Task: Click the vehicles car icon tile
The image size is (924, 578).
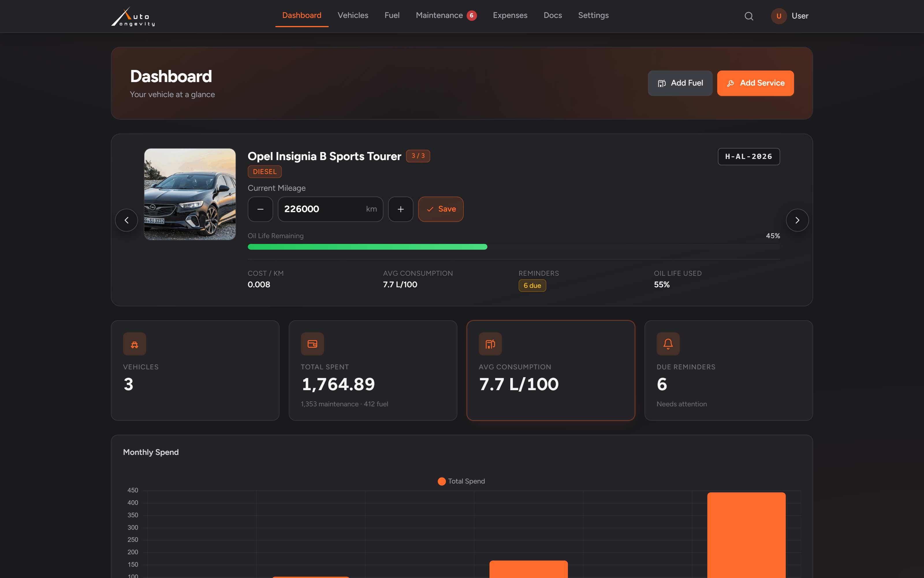Action: point(134,344)
